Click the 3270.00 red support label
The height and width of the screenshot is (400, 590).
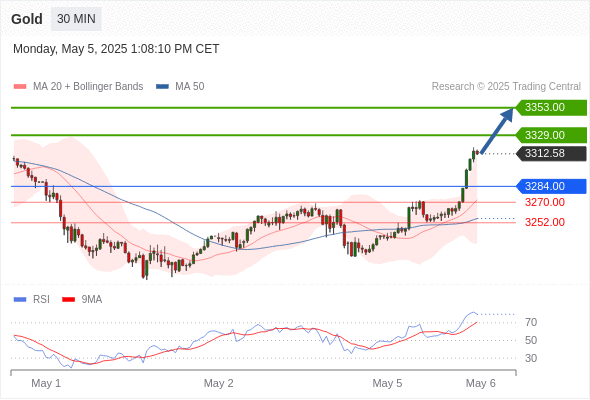[545, 202]
